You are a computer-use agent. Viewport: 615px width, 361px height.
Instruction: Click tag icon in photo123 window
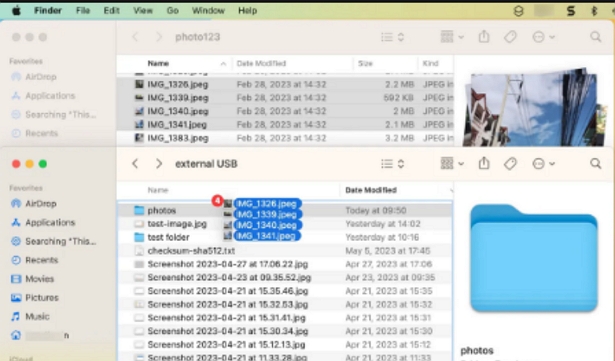pyautogui.click(x=510, y=37)
